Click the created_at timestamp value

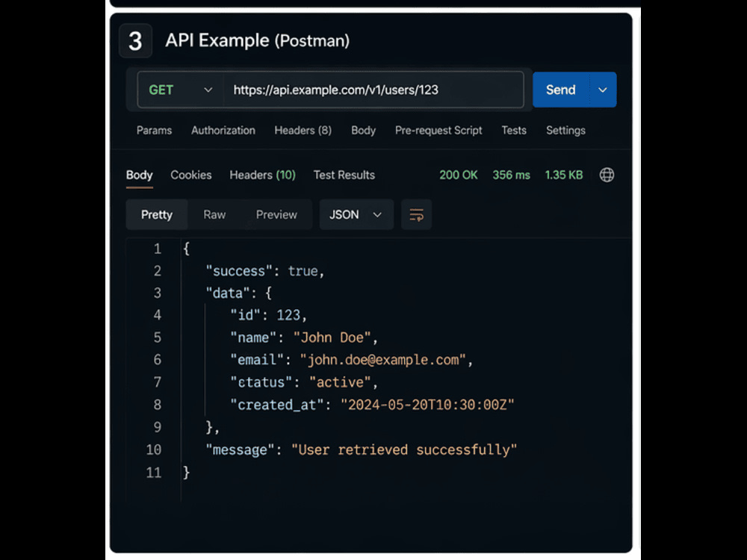click(x=427, y=405)
